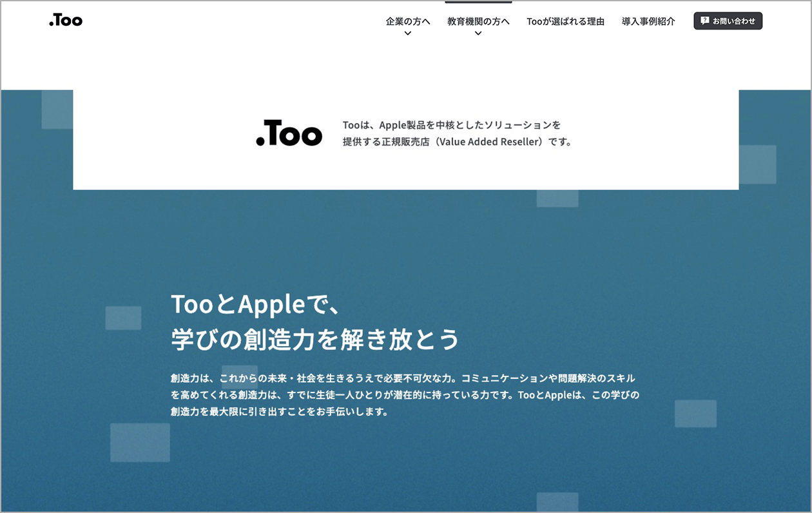Image resolution: width=812 pixels, height=513 pixels.
Task: Click the paragraph line beginning "創造力を最大限に引き出す"
Action: 280,411
